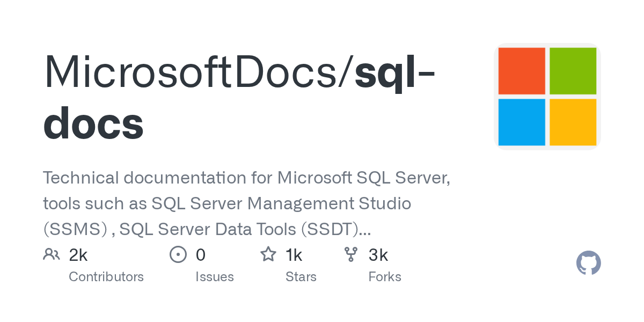Select the green square in the Microsoft logo

tap(573, 71)
